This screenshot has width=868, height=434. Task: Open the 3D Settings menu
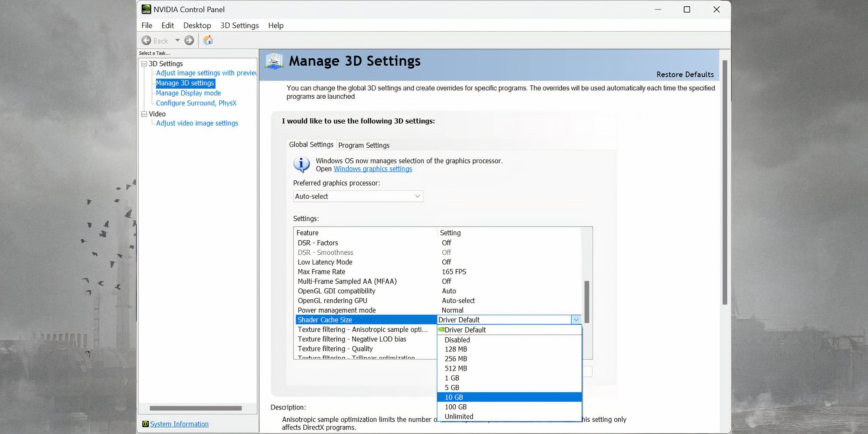(239, 25)
